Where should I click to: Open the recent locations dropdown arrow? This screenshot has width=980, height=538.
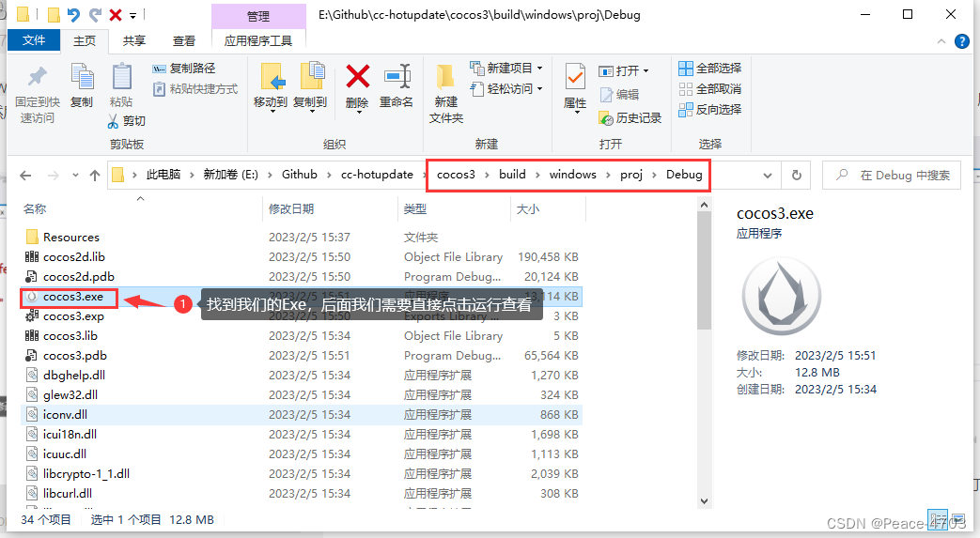tap(75, 176)
